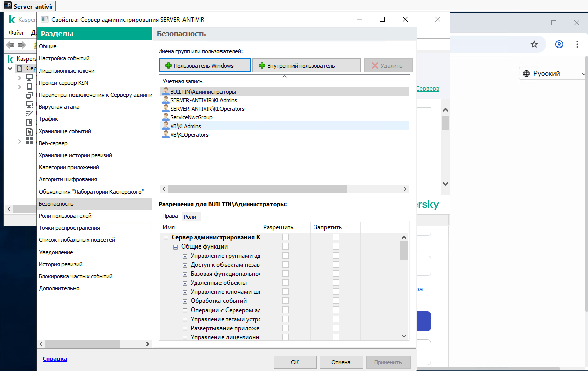Collapse the Общие функции node
588x371 pixels.
[175, 247]
